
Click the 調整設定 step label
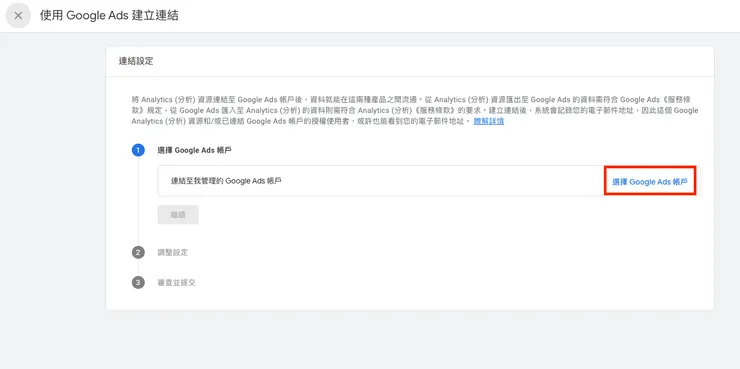click(x=173, y=252)
